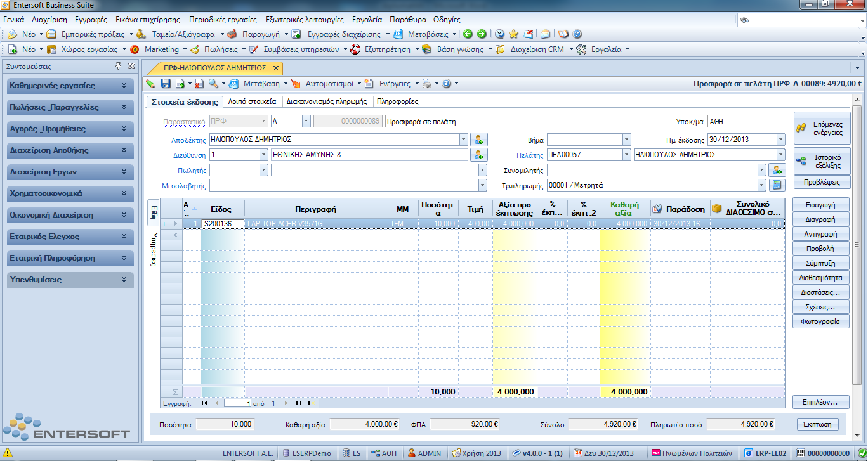Viewport: 868px width, 461px height.
Task: Open the Εμπορικές πράξεις toolbar menu
Action: pos(89,34)
